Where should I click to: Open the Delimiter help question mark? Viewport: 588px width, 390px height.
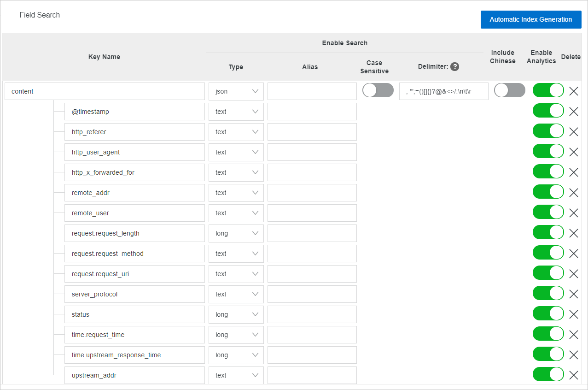pyautogui.click(x=454, y=66)
